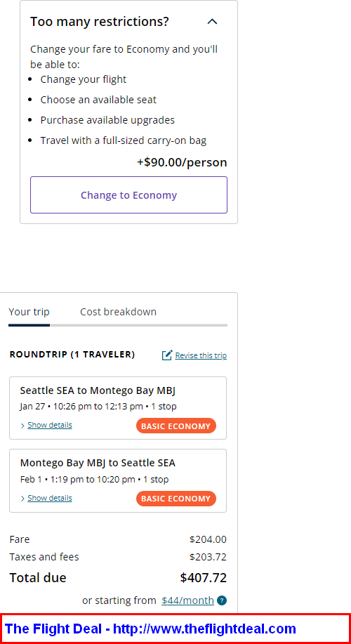Open the $44/month financing link
Image resolution: width=351 pixels, height=644 pixels.
tap(187, 600)
